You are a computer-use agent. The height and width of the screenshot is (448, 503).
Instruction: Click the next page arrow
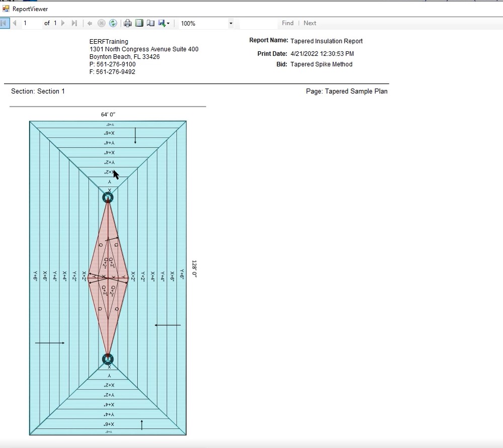click(x=63, y=23)
